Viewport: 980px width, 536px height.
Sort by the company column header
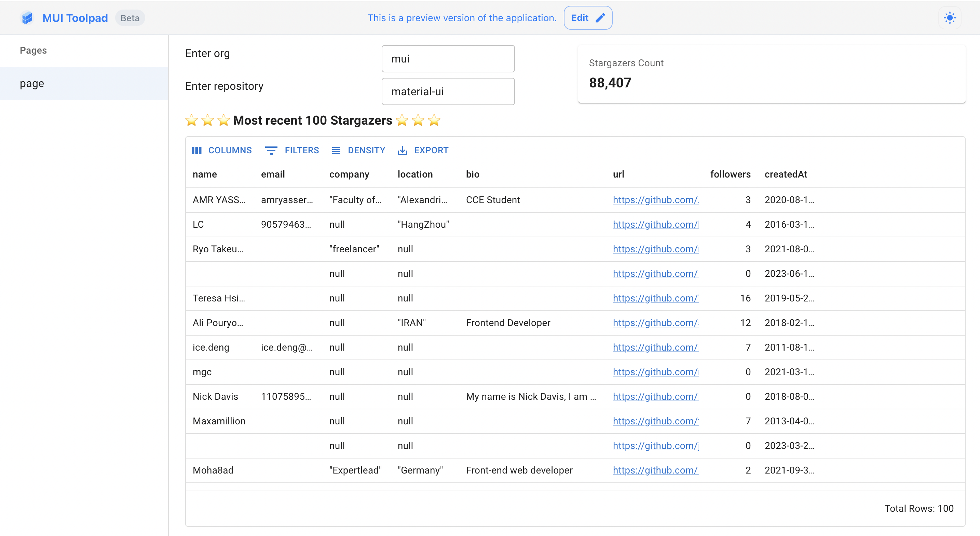point(349,174)
